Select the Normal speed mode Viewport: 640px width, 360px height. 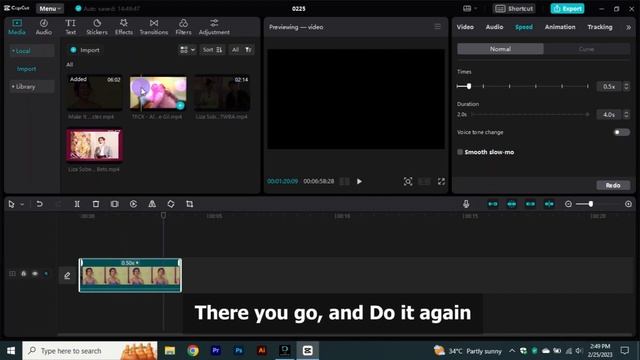(x=500, y=49)
